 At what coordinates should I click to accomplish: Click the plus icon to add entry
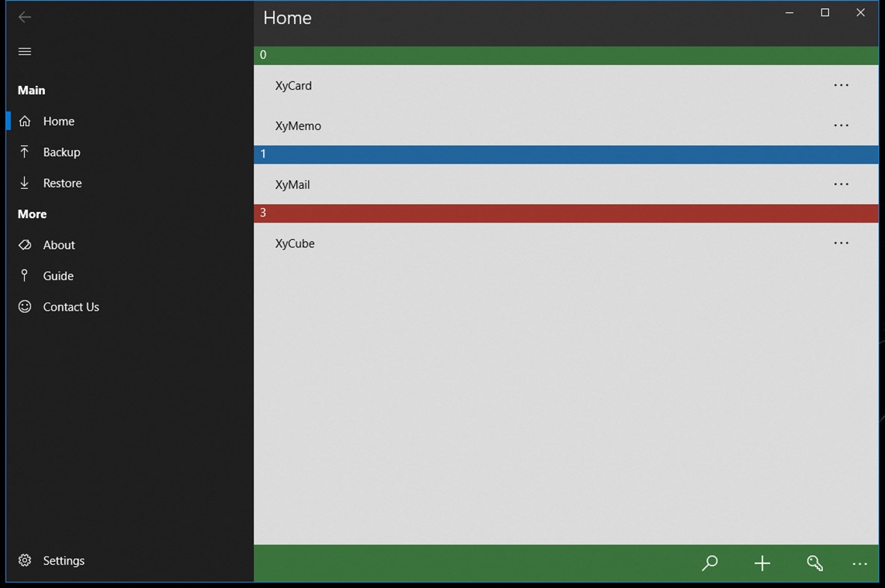762,563
